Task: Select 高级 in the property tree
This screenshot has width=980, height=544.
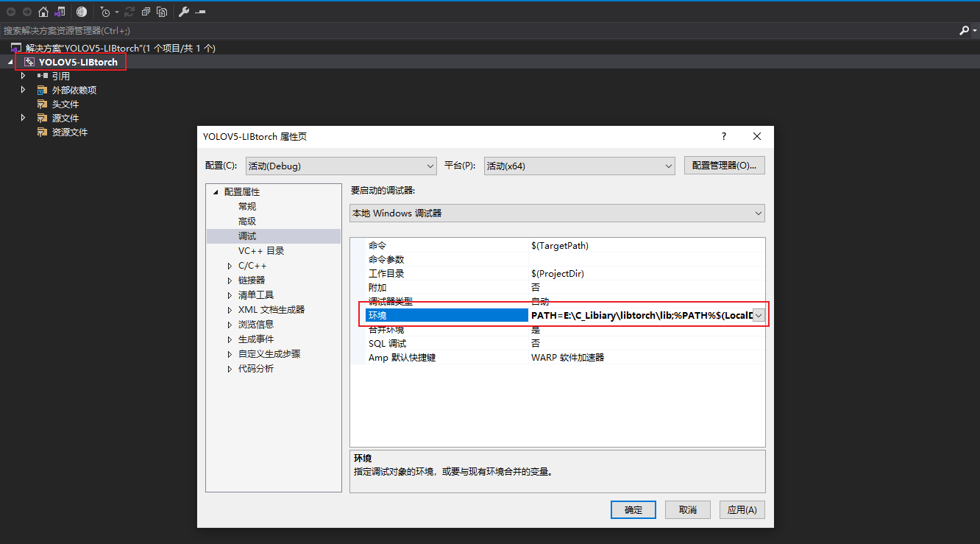Action: (247, 222)
